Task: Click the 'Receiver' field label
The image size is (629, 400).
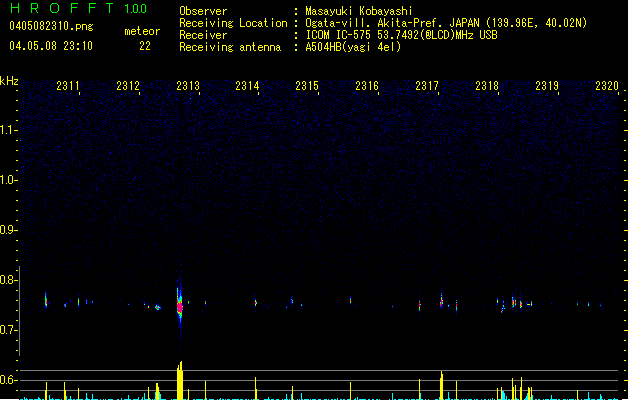Action: tap(203, 35)
